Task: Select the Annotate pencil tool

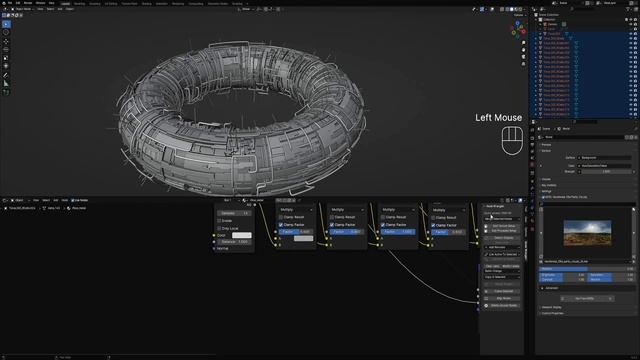Action: (6, 76)
